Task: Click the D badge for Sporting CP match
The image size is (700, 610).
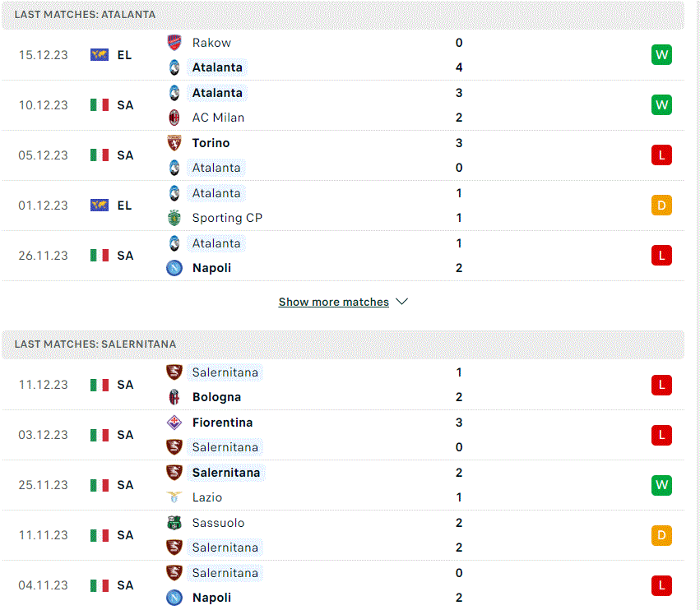Action: [x=661, y=206]
